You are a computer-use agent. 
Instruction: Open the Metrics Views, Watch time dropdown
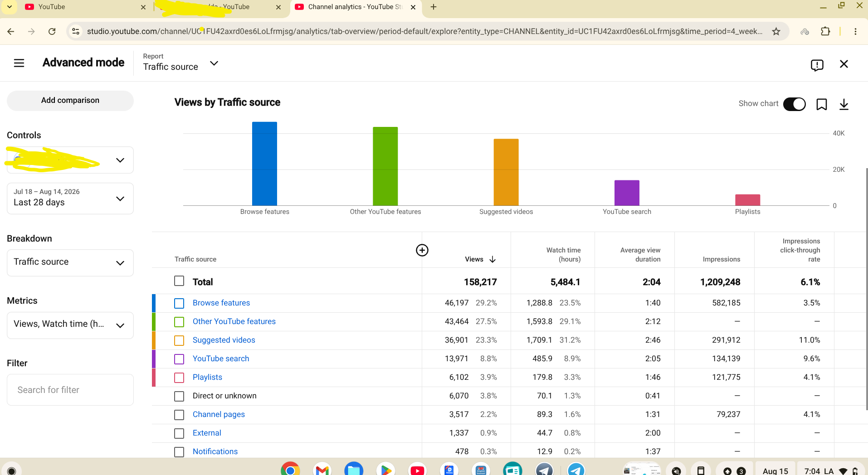70,325
